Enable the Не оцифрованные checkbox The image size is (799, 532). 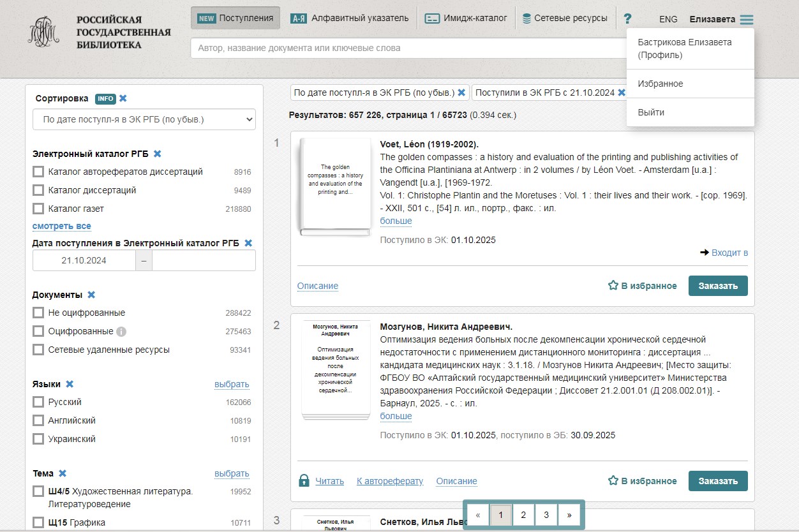38,313
